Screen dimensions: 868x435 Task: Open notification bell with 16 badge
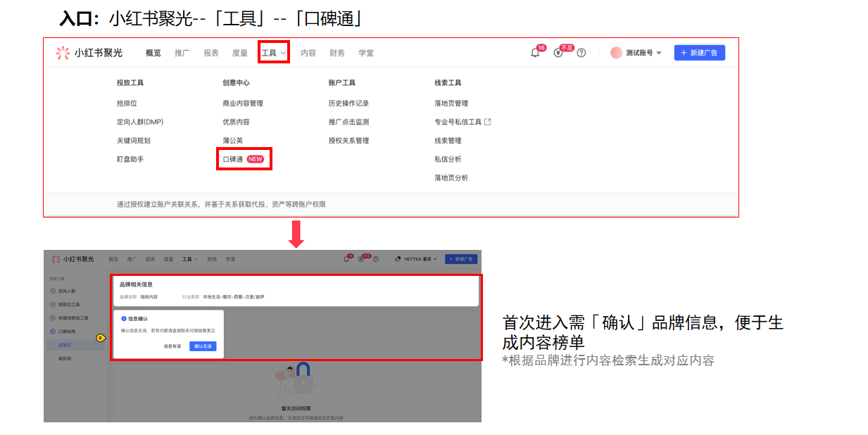(535, 53)
